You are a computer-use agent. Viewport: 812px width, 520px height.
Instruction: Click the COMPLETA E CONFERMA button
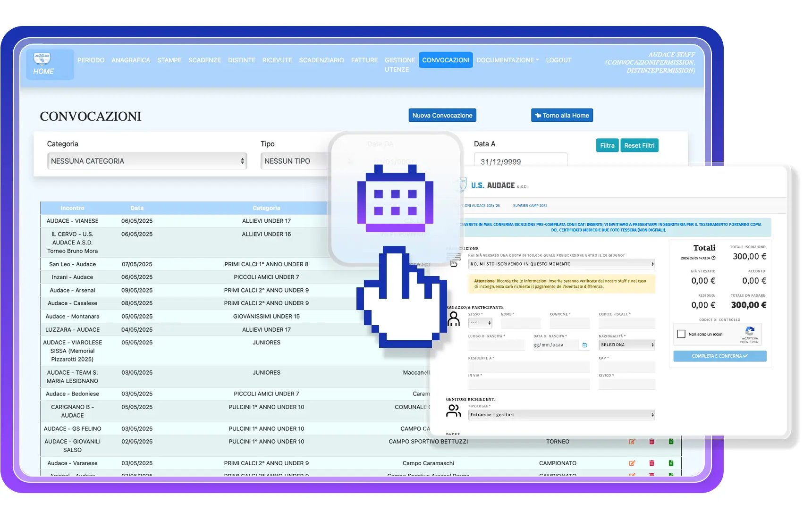coord(720,356)
